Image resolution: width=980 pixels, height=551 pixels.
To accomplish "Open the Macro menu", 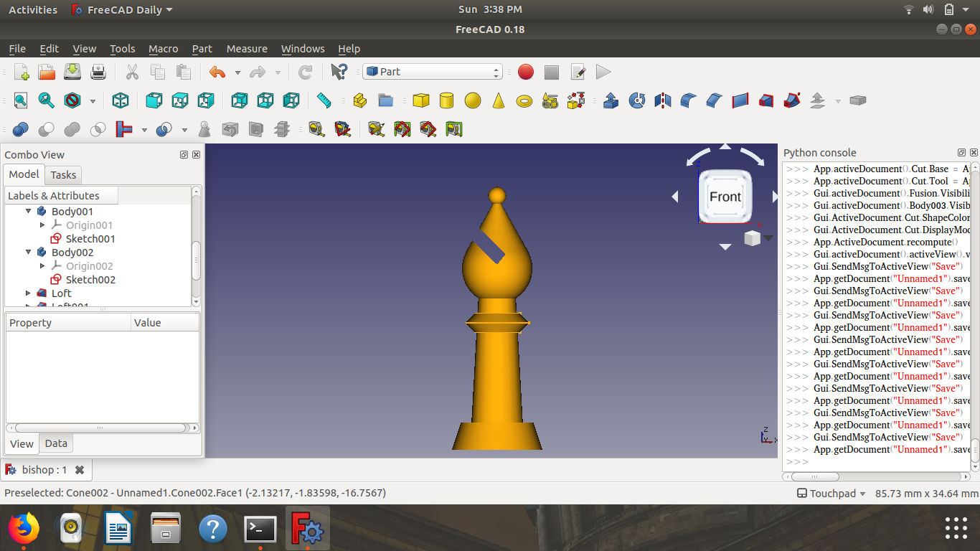I will 164,49.
